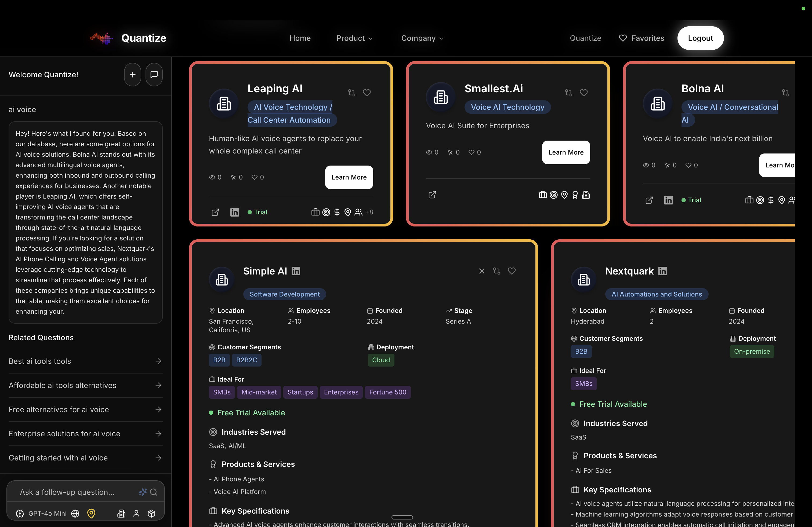
Task: Click the yellow location pin icon near GPT-4o Mini
Action: click(91, 514)
